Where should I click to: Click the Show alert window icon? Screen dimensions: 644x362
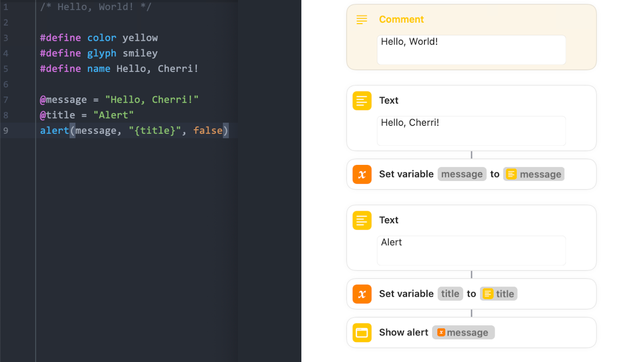click(362, 332)
